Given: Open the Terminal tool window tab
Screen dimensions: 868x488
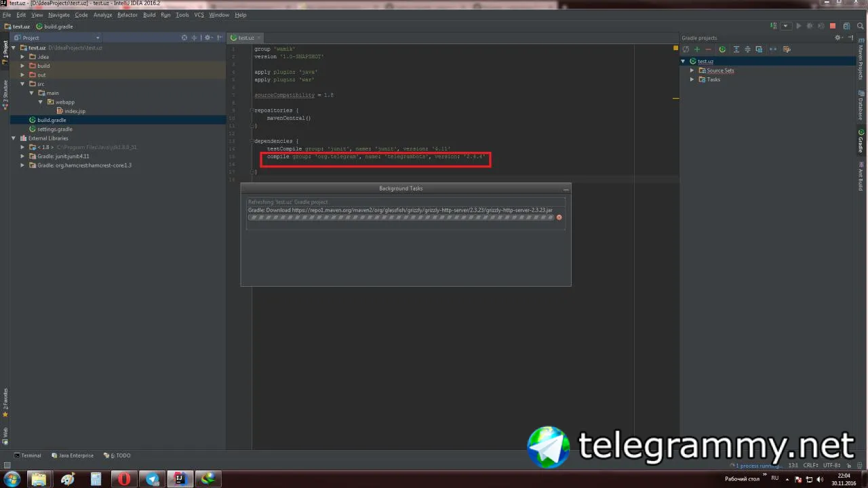Looking at the screenshot, I should pos(27,456).
